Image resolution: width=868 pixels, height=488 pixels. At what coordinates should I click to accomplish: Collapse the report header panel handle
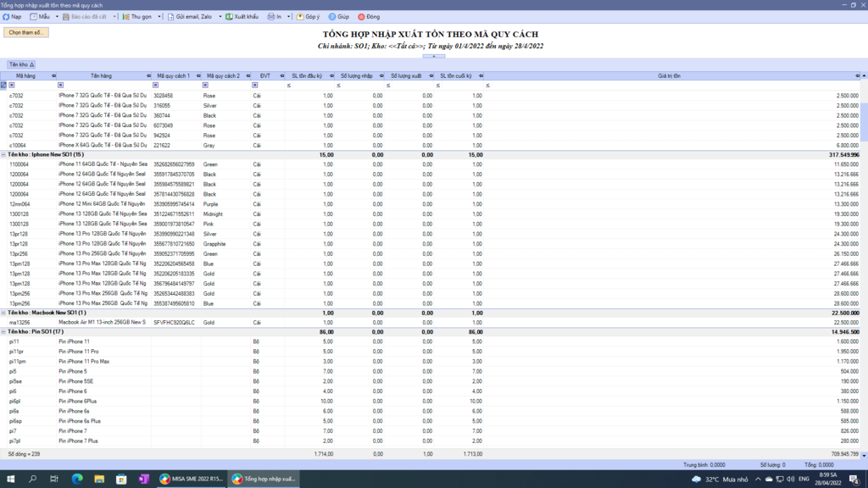click(x=433, y=56)
